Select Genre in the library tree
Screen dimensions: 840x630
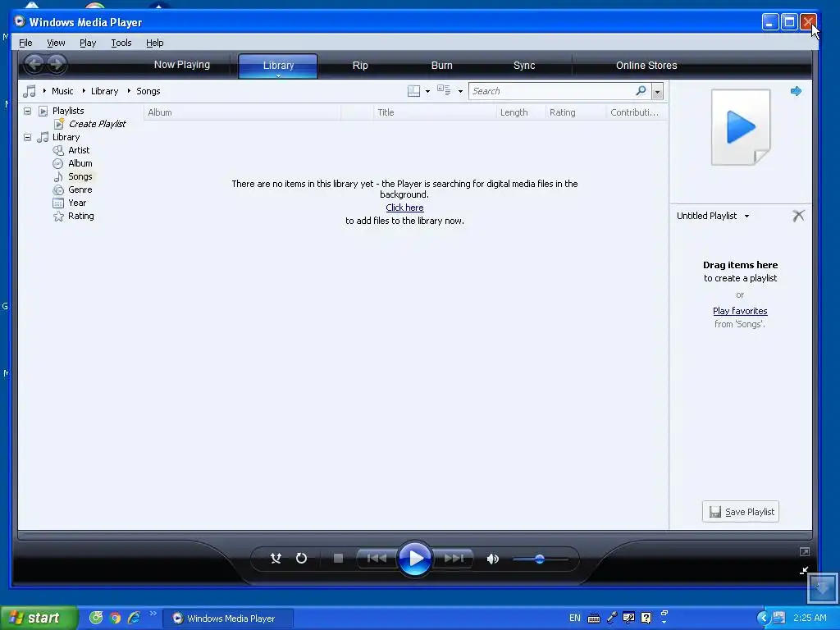pos(80,189)
